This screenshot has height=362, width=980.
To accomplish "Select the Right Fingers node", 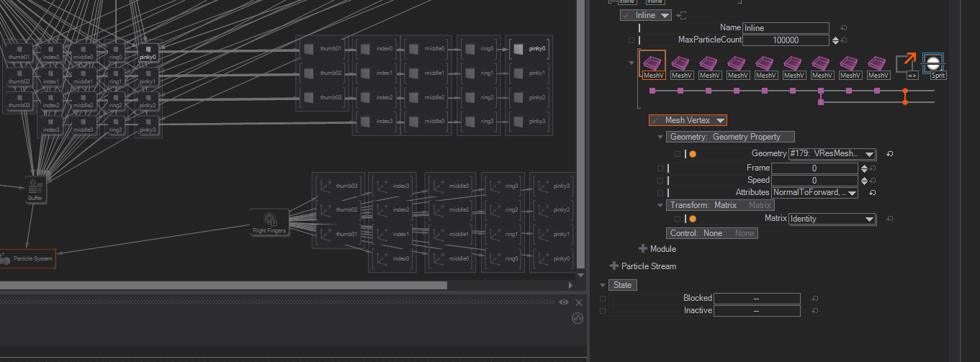I will (270, 222).
